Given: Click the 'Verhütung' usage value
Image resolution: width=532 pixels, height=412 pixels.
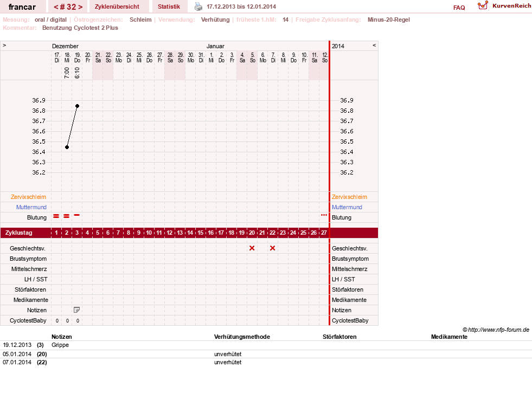Looking at the screenshot, I should click(215, 20).
